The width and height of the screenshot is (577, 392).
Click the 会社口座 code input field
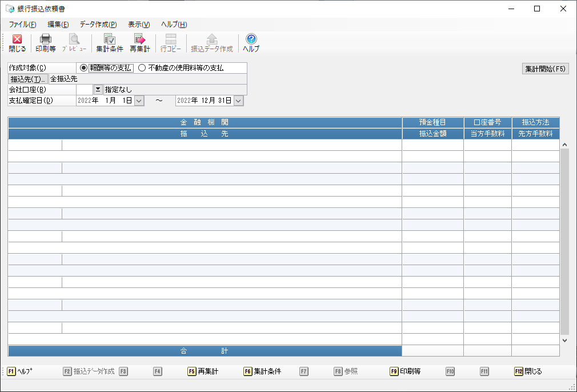[84, 90]
